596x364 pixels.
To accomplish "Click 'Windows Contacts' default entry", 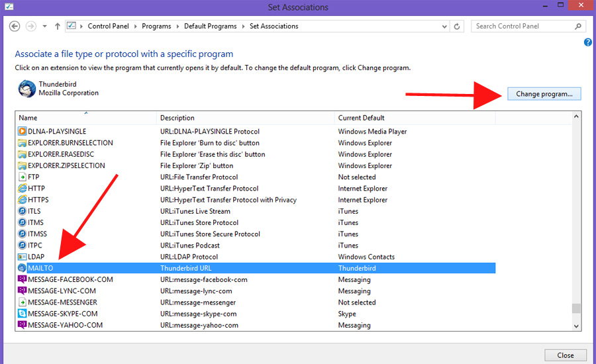I will click(366, 257).
